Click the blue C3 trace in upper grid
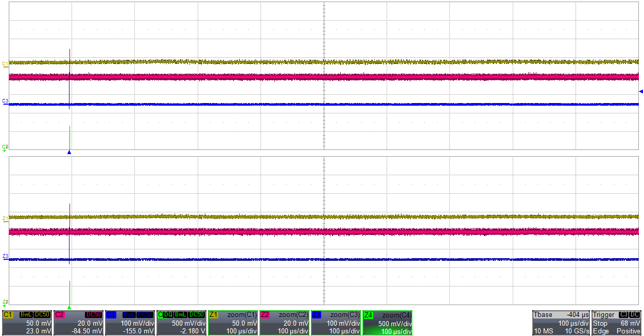This screenshot has height=336, width=644. [324, 104]
